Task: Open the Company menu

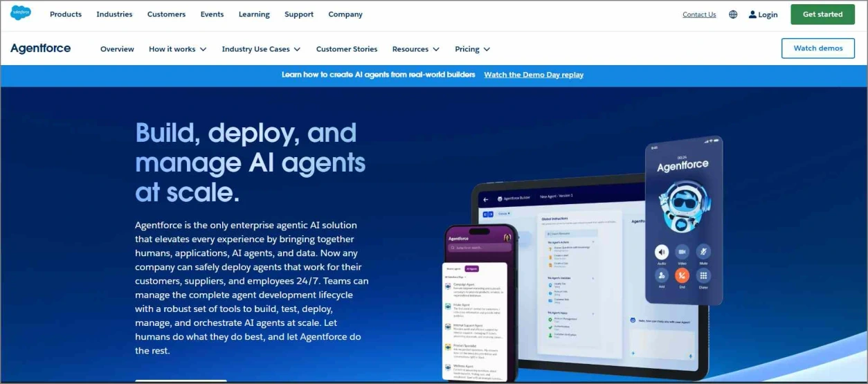Action: tap(345, 15)
